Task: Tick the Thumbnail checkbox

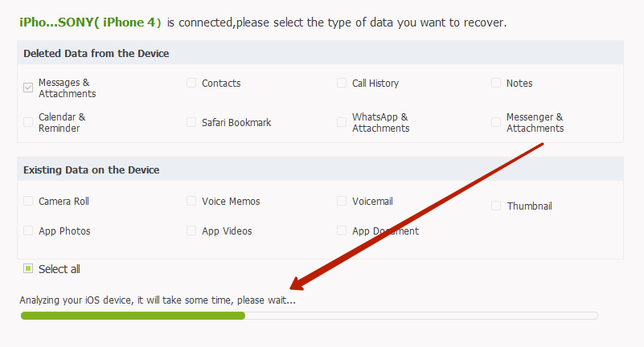Action: [496, 206]
